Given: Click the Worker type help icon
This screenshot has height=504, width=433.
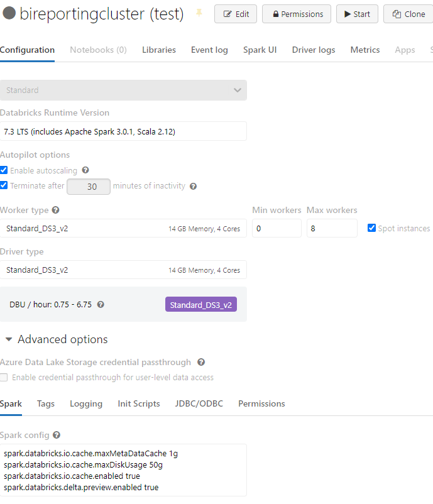Looking at the screenshot, I should [55, 211].
